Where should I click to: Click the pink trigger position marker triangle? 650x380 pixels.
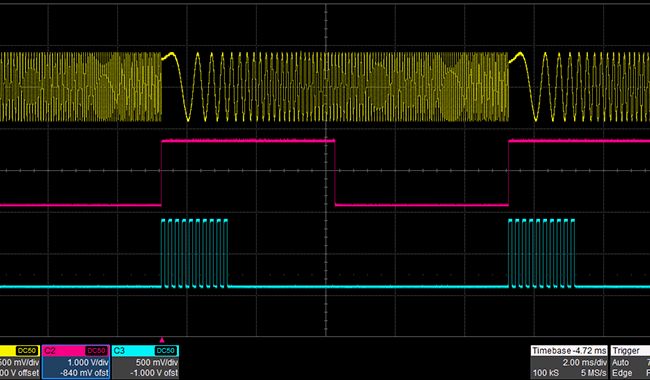[x=162, y=340]
